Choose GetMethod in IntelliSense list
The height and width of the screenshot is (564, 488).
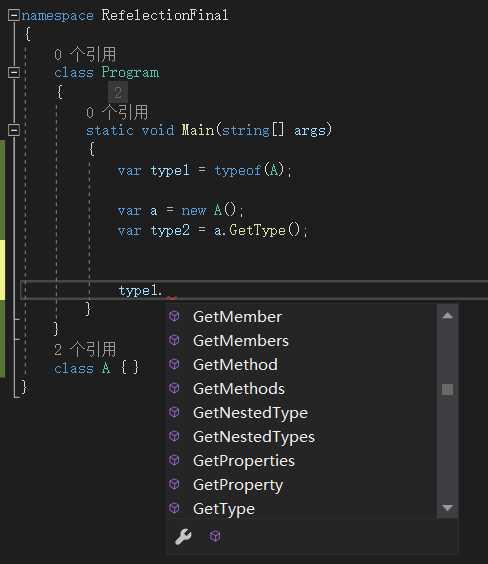[301, 365]
